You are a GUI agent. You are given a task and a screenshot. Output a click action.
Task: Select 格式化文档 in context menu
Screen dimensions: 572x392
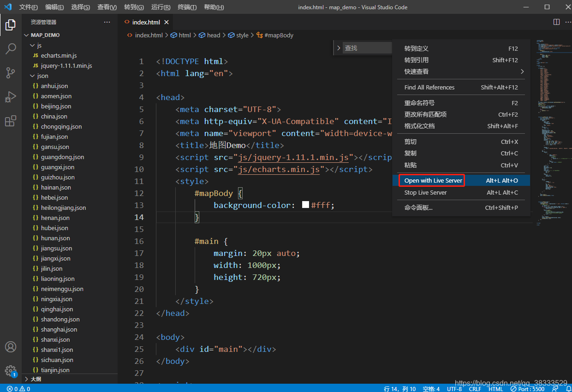point(461,126)
